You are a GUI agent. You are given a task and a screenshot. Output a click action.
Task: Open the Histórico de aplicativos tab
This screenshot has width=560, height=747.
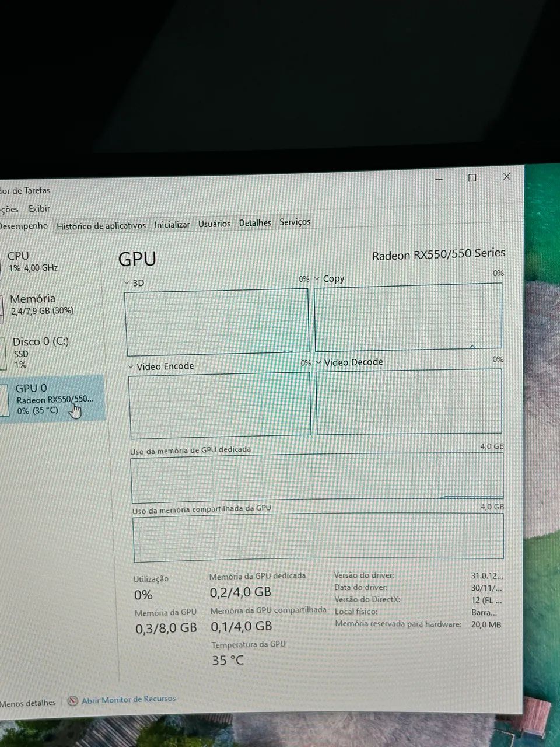101,226
